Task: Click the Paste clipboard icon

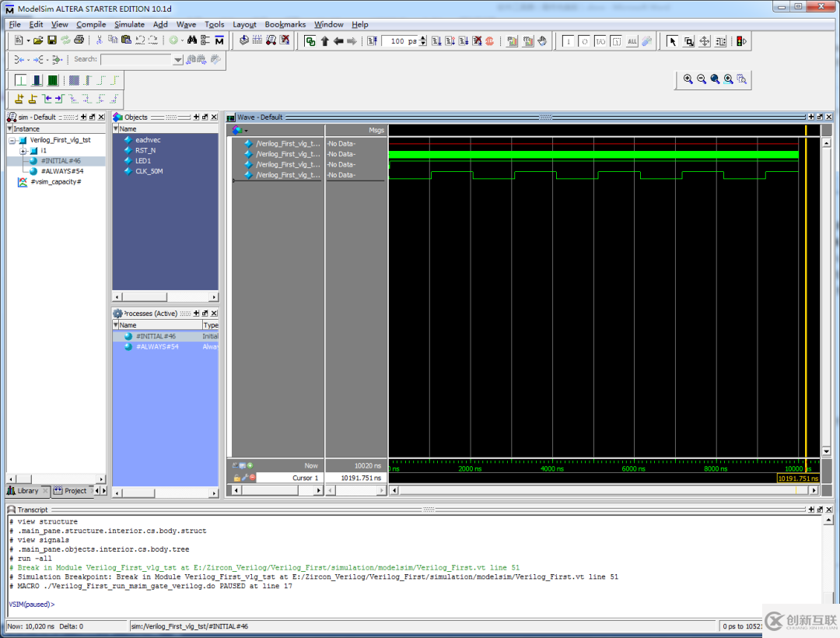Action: (x=126, y=40)
